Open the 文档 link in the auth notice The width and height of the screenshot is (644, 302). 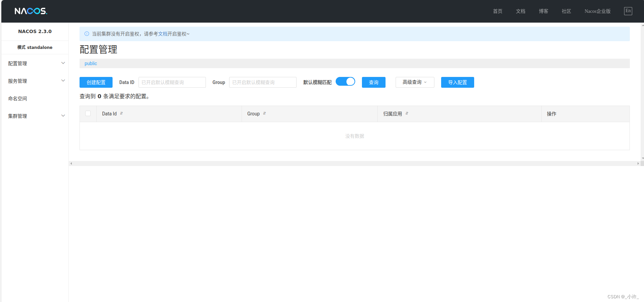163,34
